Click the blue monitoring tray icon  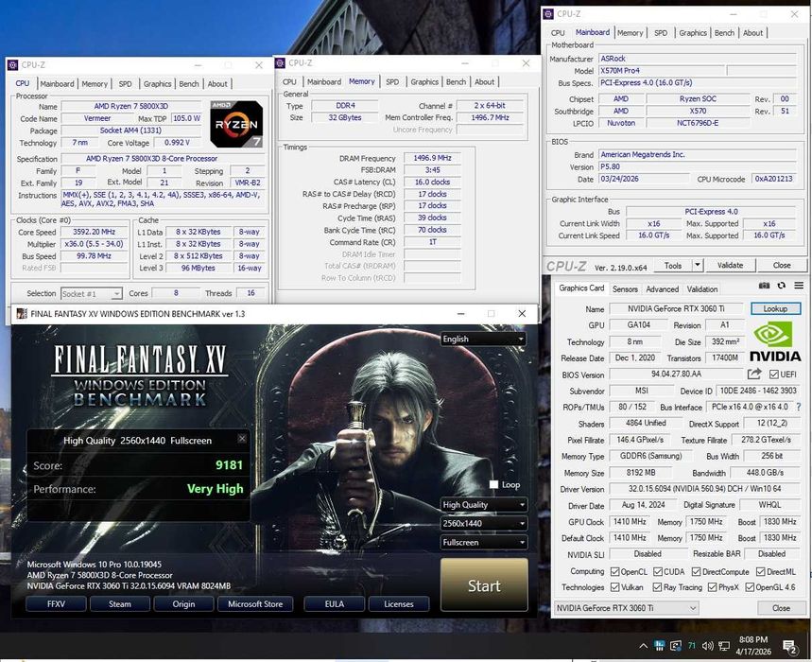coord(659,645)
